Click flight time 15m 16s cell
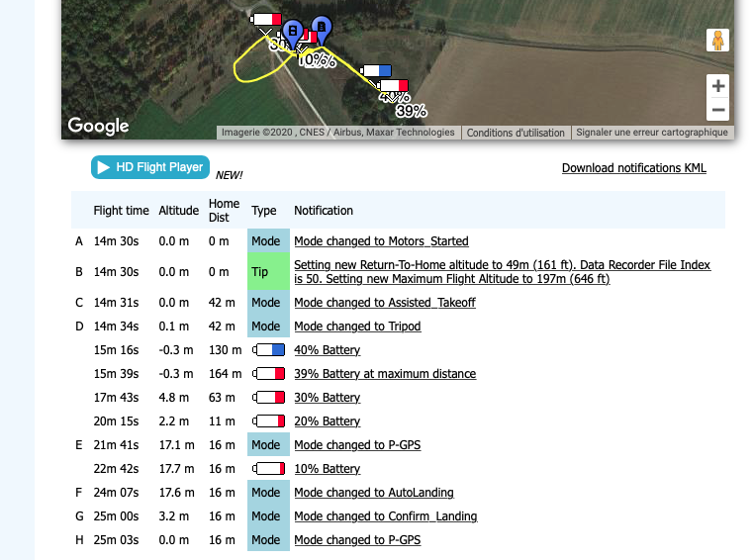This screenshot has width=753, height=560. pos(116,350)
